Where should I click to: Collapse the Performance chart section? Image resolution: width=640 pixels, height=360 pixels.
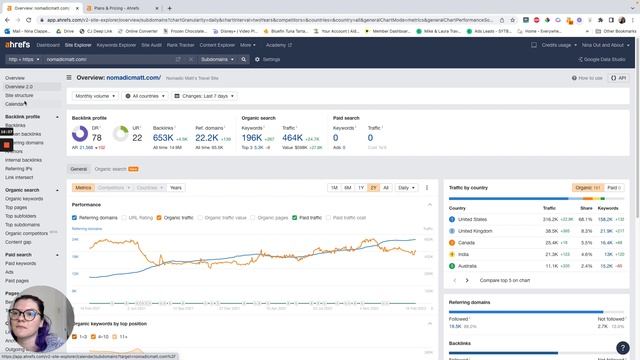point(430,204)
